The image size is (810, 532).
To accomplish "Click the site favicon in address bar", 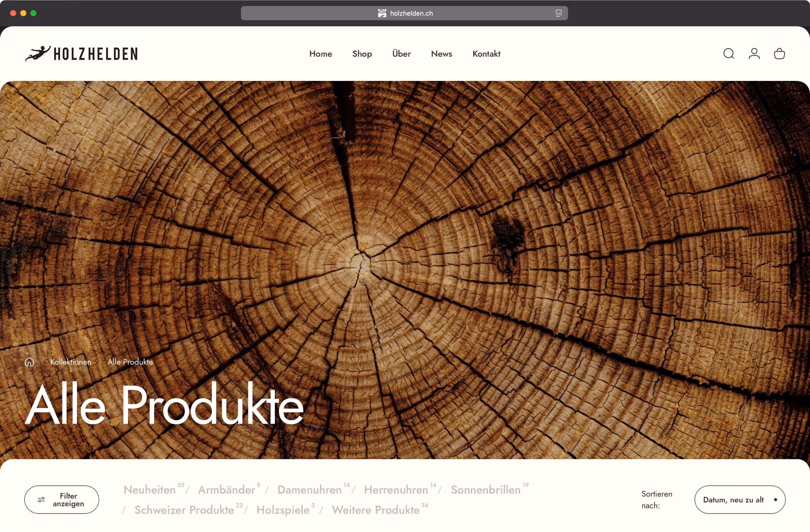I will (x=382, y=13).
